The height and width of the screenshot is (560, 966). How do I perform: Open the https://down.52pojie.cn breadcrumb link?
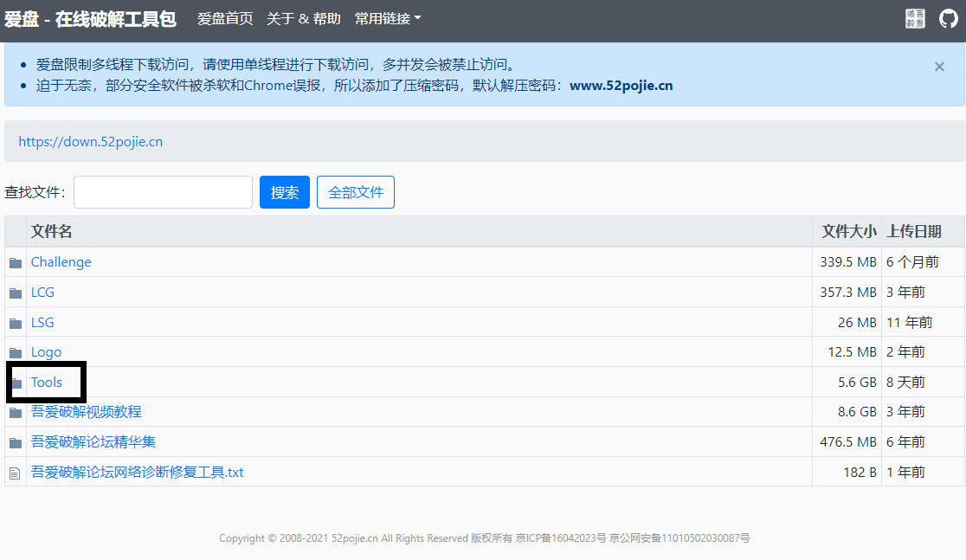[91, 142]
